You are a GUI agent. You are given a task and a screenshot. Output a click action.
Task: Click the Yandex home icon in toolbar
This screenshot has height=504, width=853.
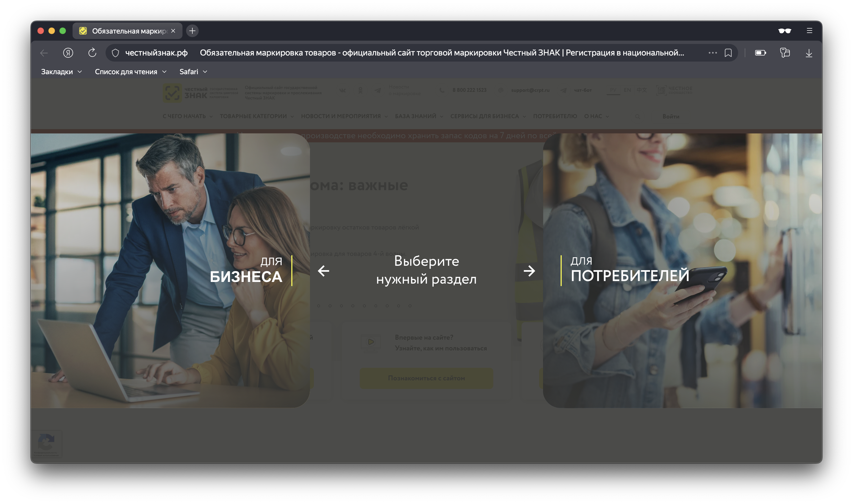click(x=68, y=53)
